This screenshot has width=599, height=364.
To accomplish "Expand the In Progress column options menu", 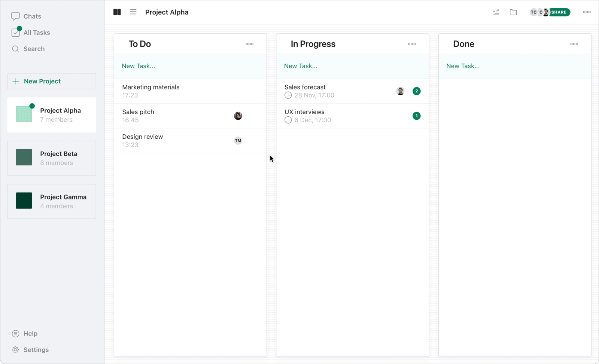I will (412, 44).
